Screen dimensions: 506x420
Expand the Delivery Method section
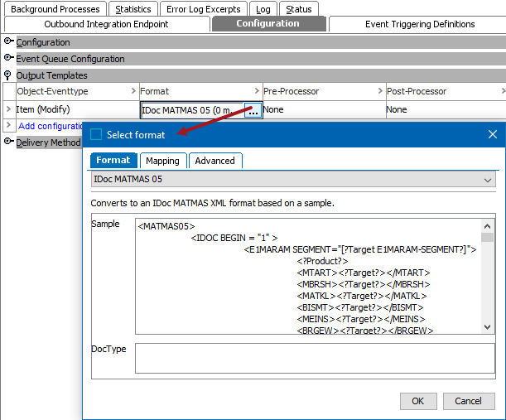click(9, 142)
